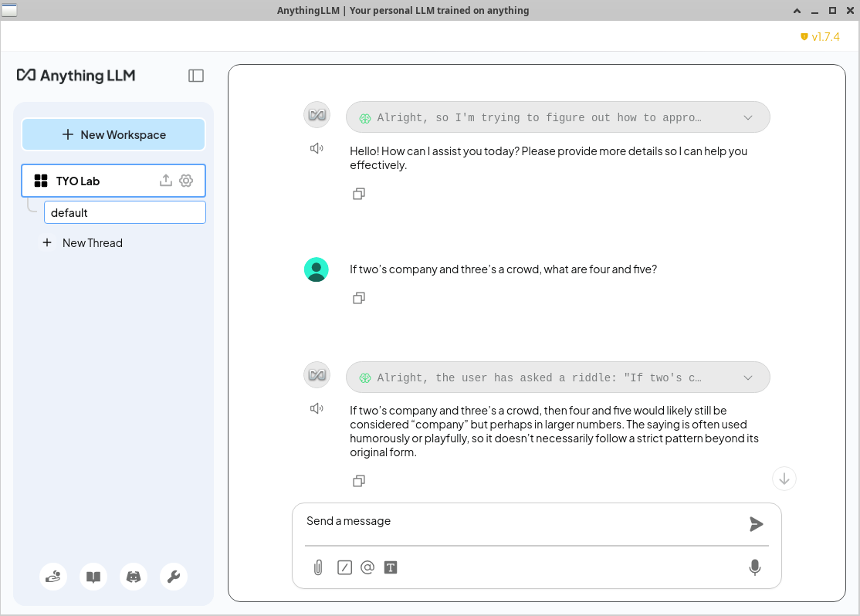Activate microphone voice input
This screenshot has width=860, height=616.
pos(755,567)
